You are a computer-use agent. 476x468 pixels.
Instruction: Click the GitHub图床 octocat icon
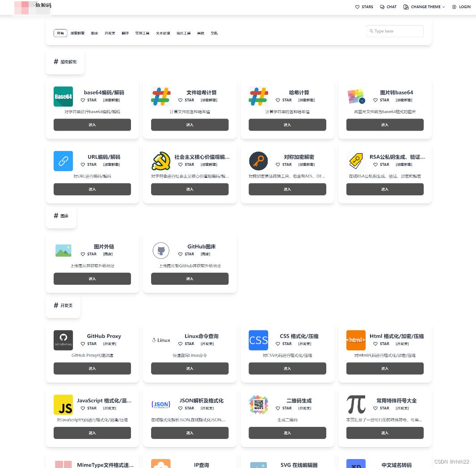click(161, 250)
